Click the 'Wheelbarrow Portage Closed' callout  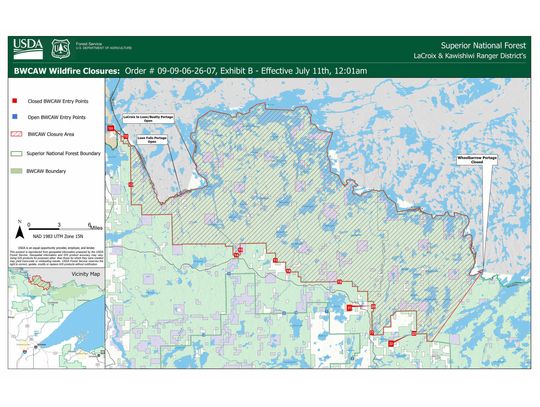(477, 160)
